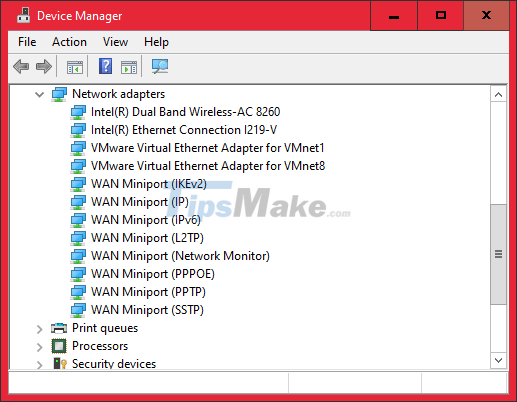Minimize the Device Manager window
The width and height of the screenshot is (517, 402).
[394, 15]
